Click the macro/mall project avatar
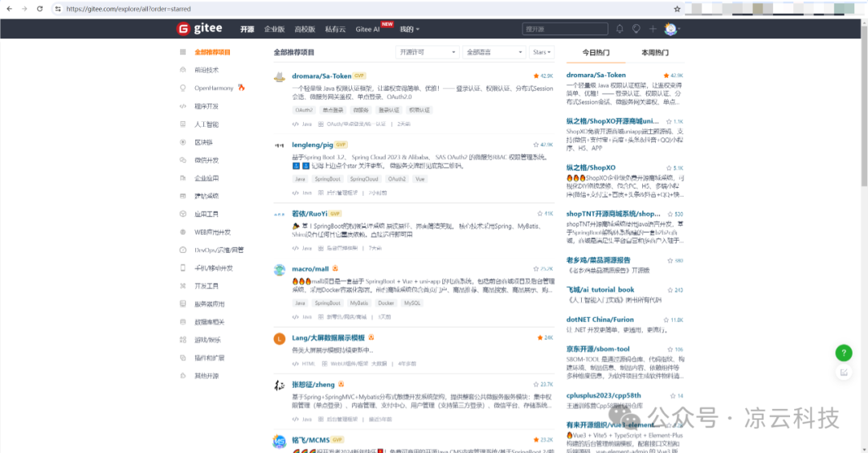868x453 pixels. [280, 270]
